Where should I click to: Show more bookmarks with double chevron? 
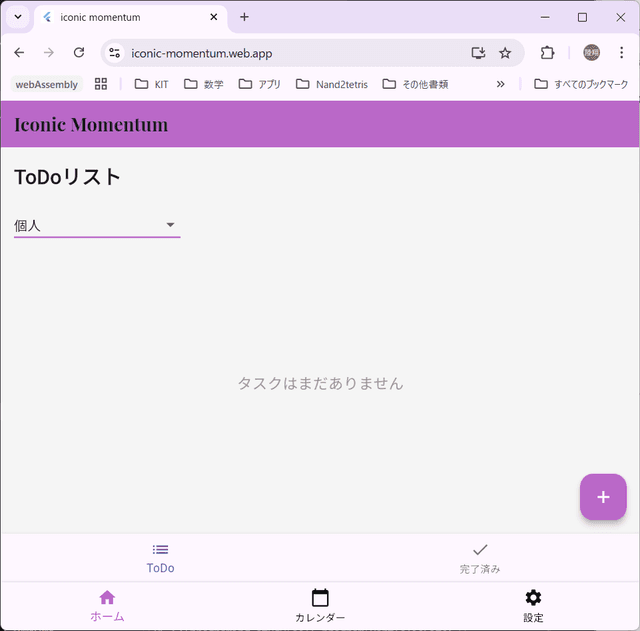point(500,84)
